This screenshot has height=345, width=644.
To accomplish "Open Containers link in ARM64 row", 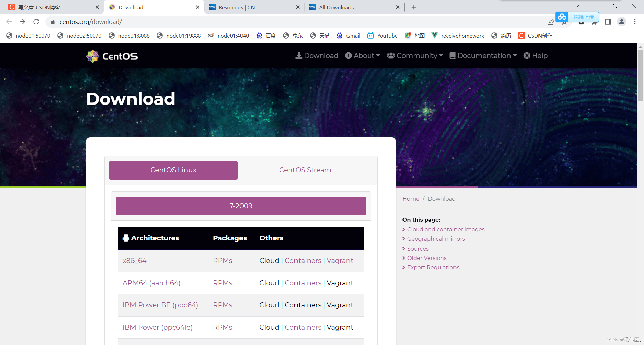I will tap(303, 283).
